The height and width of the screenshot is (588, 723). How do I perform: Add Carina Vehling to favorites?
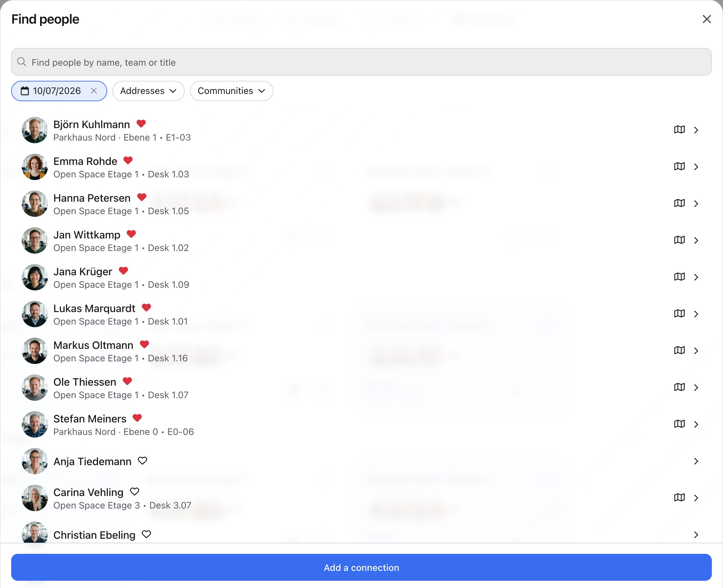tap(134, 491)
